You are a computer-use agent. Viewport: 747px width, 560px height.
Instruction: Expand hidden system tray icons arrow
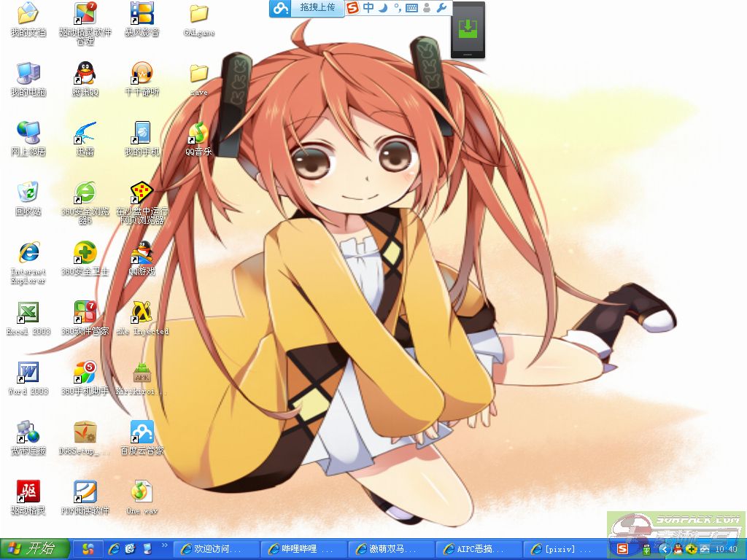click(x=665, y=548)
